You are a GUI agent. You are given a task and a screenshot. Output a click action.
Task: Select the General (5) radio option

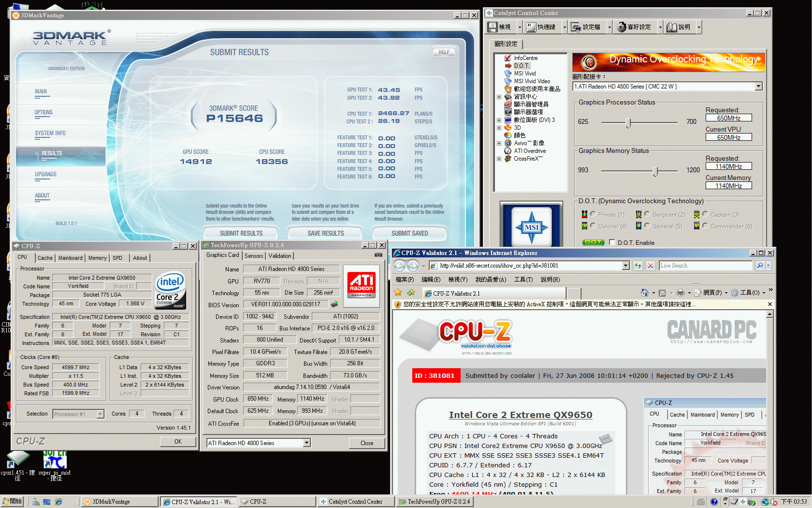tap(647, 225)
